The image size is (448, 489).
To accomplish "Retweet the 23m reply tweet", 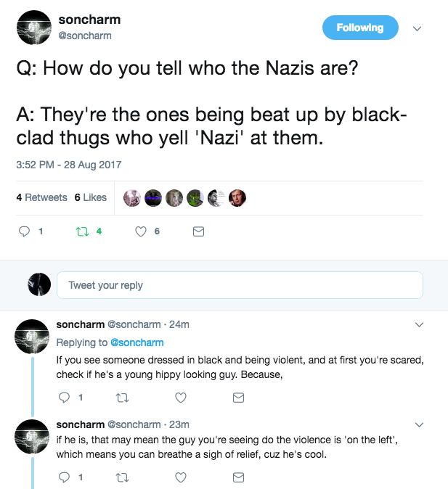I will [122, 477].
